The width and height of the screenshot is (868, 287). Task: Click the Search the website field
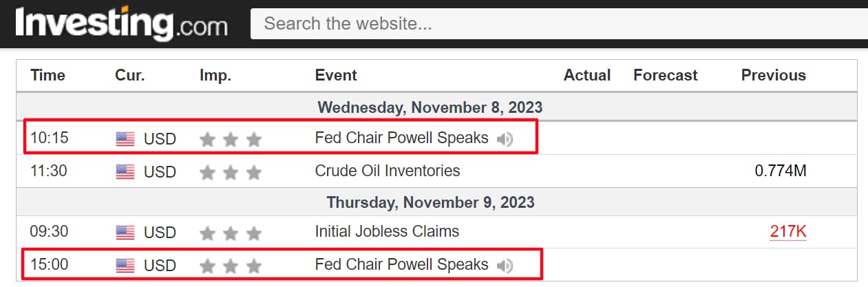(x=558, y=24)
